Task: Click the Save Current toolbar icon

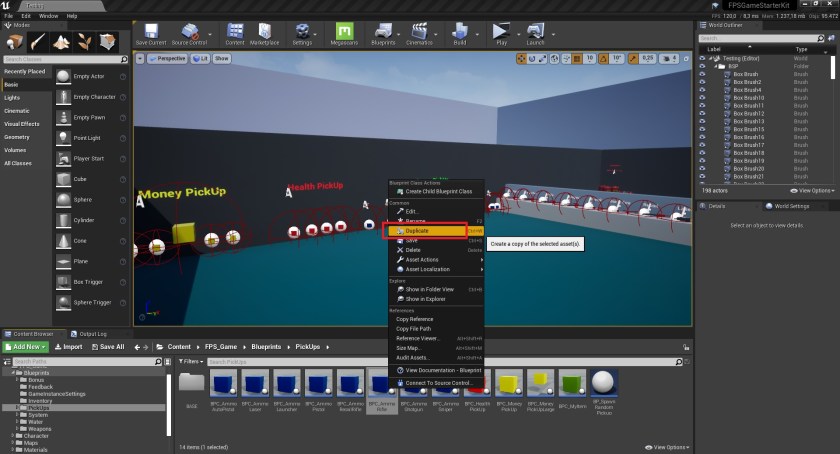Action: (150, 33)
